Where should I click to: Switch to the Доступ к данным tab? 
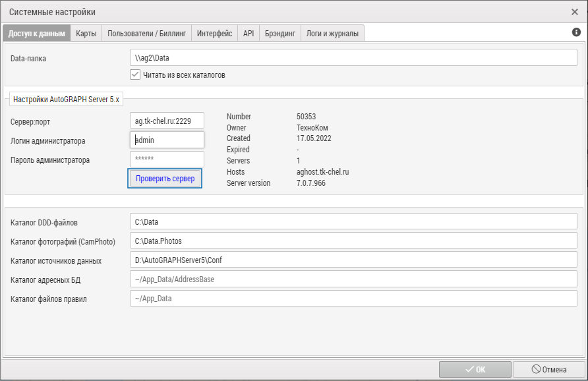tap(37, 34)
